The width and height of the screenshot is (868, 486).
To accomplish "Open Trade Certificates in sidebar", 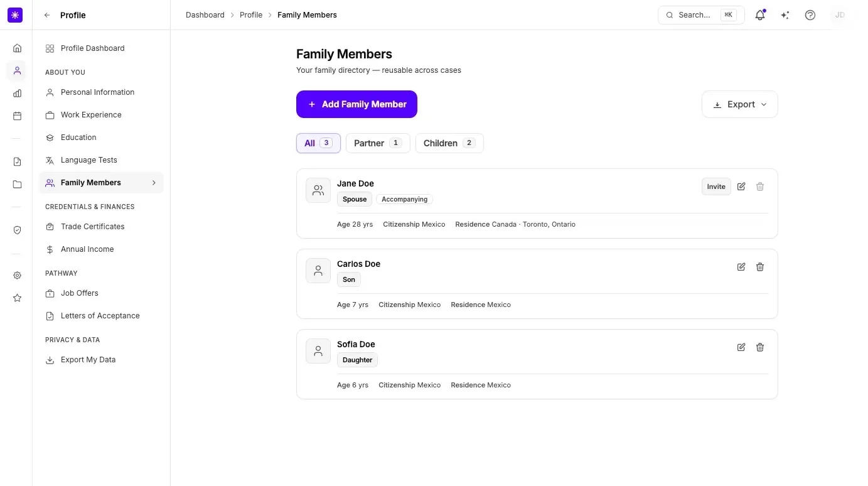I will 101,227.
